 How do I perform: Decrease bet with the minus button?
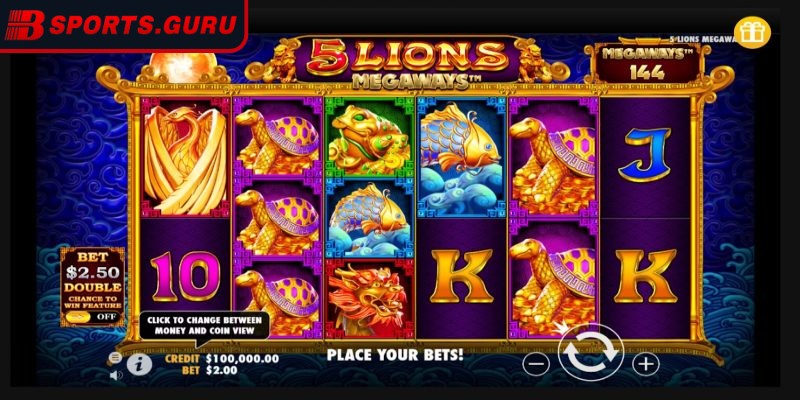[537, 364]
